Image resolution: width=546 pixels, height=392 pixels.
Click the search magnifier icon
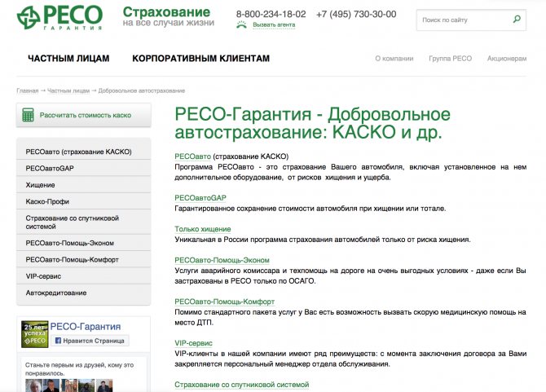point(516,18)
